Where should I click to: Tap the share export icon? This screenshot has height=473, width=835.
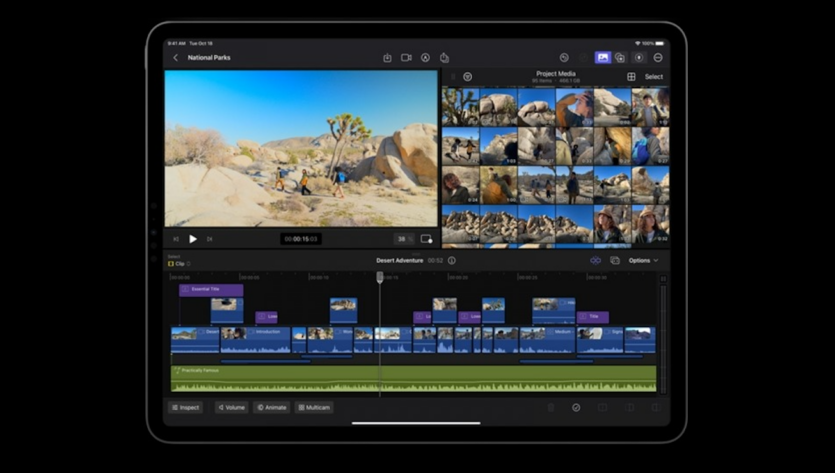tap(444, 58)
